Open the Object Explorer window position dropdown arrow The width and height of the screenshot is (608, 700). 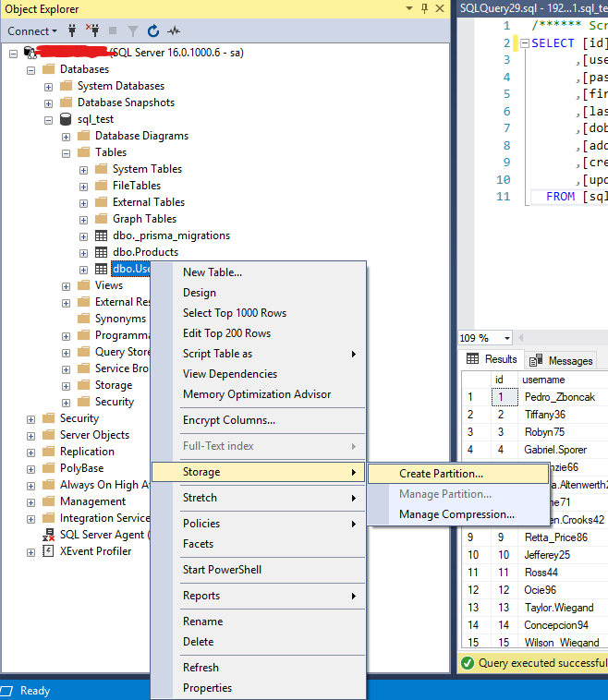coord(409,8)
